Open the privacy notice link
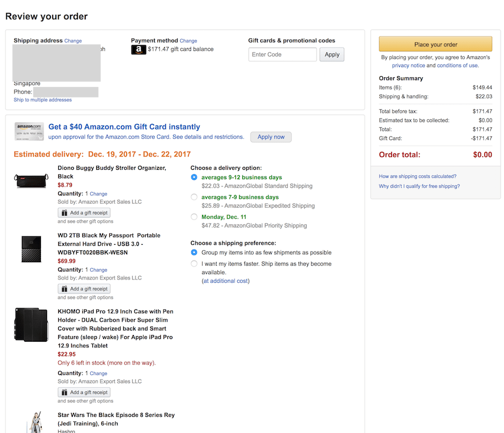The width and height of the screenshot is (504, 433). pos(408,66)
